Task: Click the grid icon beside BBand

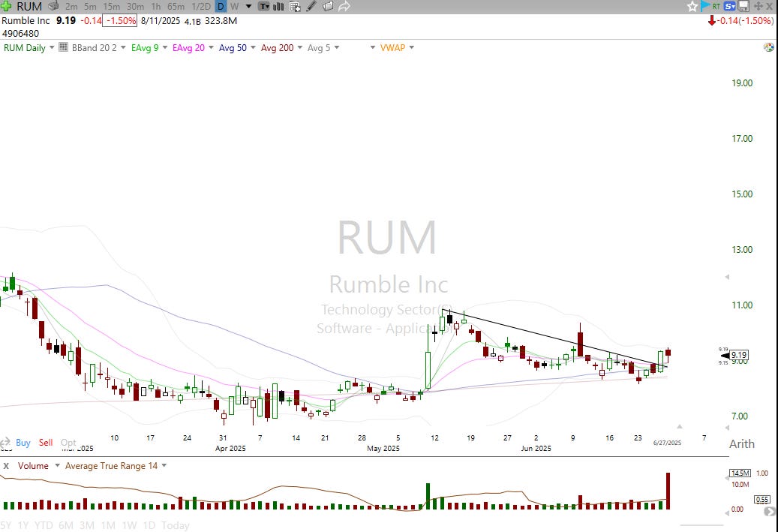Action: (63, 47)
